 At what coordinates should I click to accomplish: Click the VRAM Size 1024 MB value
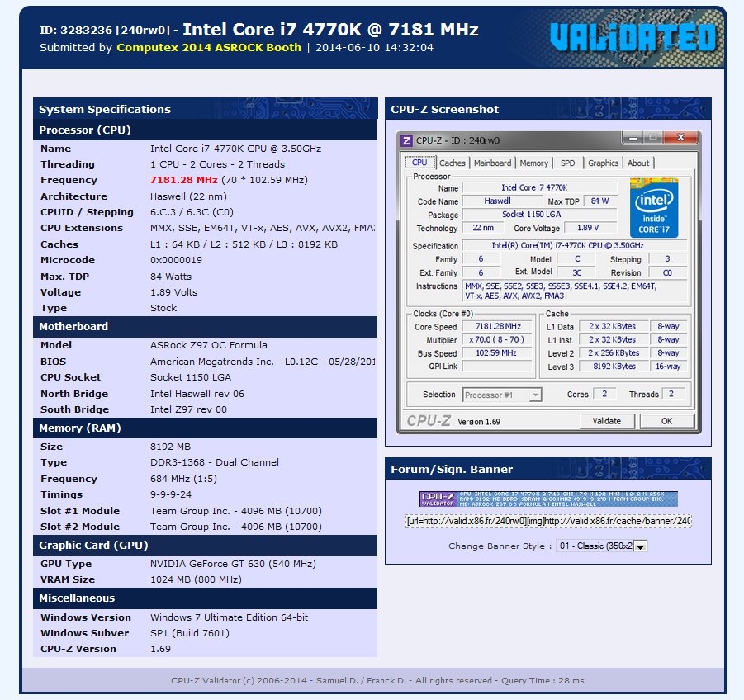coord(196,579)
